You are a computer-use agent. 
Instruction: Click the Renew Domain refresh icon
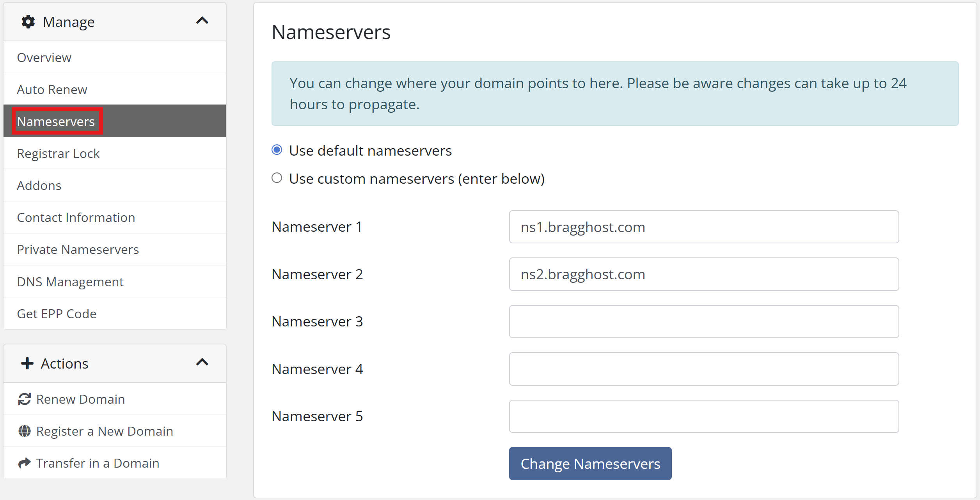coord(25,399)
